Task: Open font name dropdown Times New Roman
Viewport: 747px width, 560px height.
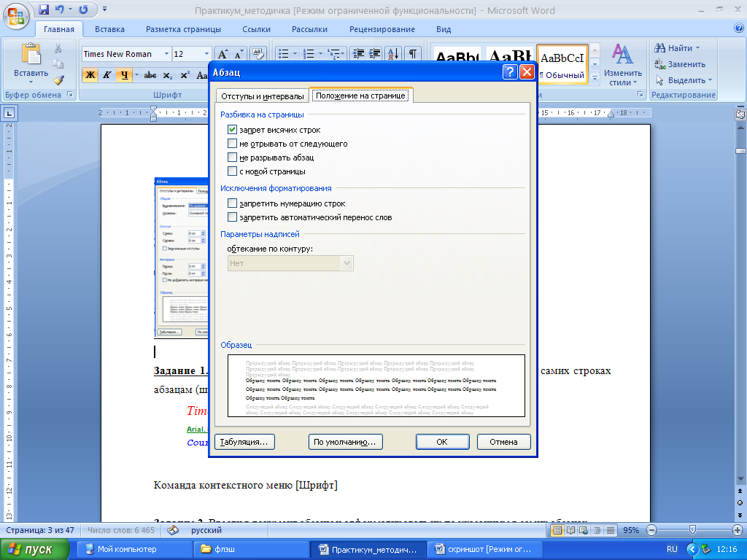Action: pyautogui.click(x=166, y=54)
